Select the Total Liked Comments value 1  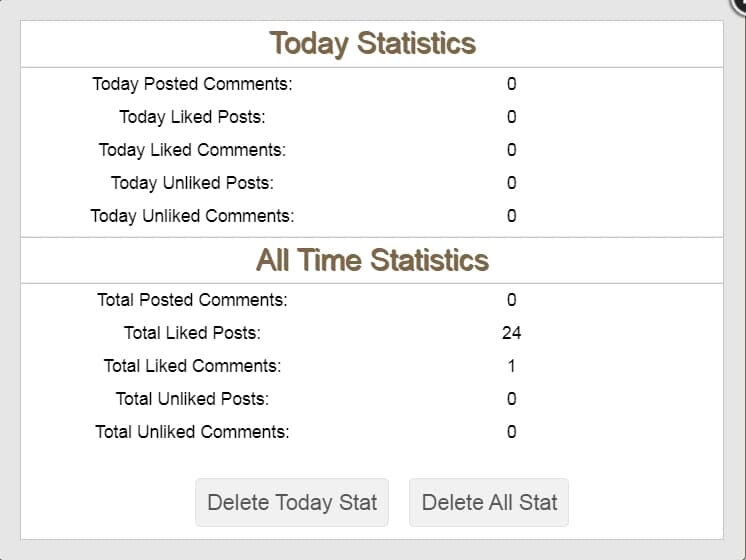tap(511, 366)
